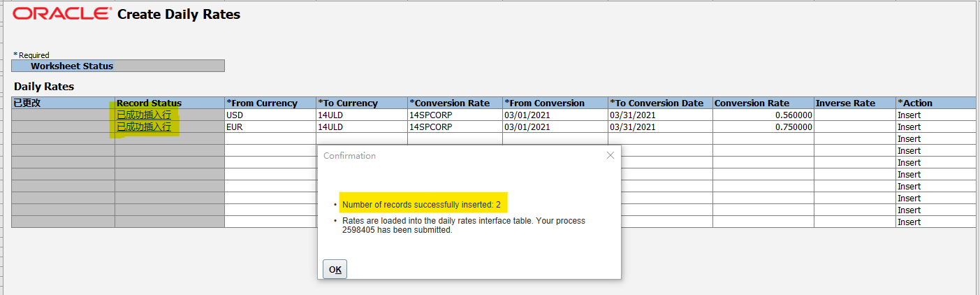Open the record status link for the USD row
Viewport: 980px width, 295px height.
point(144,115)
